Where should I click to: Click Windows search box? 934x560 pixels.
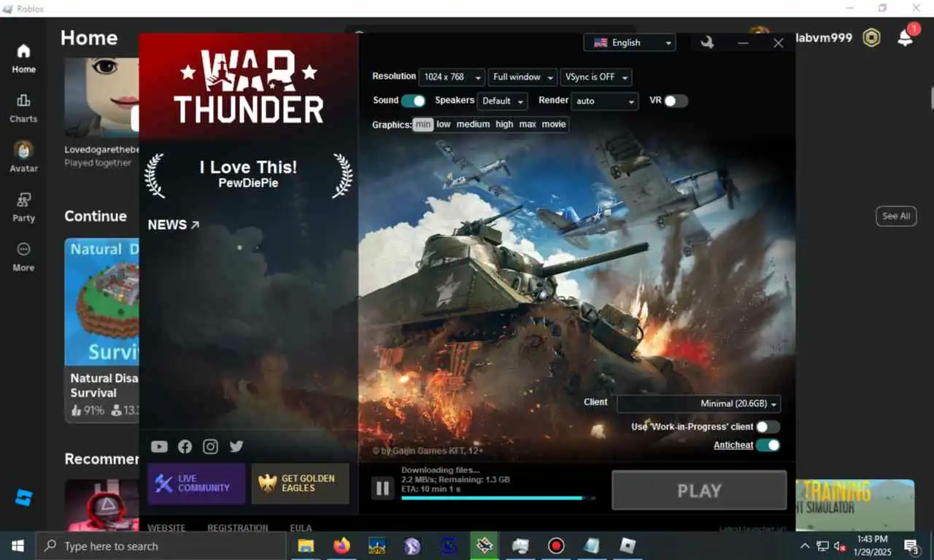(x=161, y=545)
